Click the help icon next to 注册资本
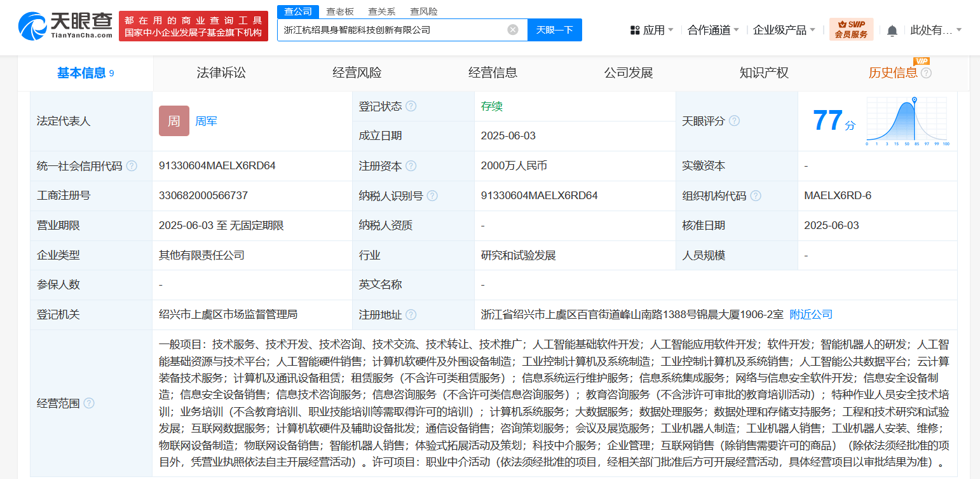Viewport: 980px width, 479px height. click(411, 166)
